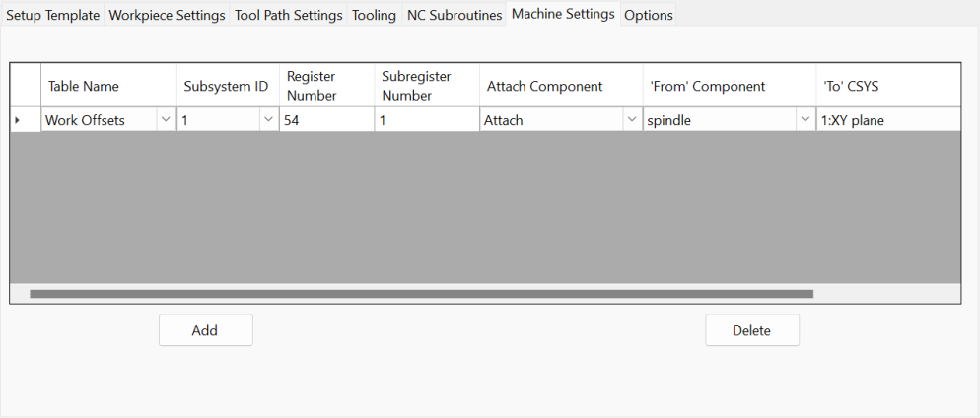Expand the 'From' Component spindle dropdown
Screen dimensions: 980x418
[x=805, y=120]
